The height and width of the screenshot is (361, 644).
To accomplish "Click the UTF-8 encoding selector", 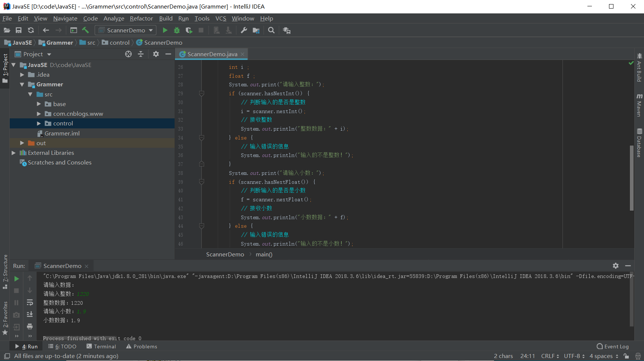I will point(574,356).
